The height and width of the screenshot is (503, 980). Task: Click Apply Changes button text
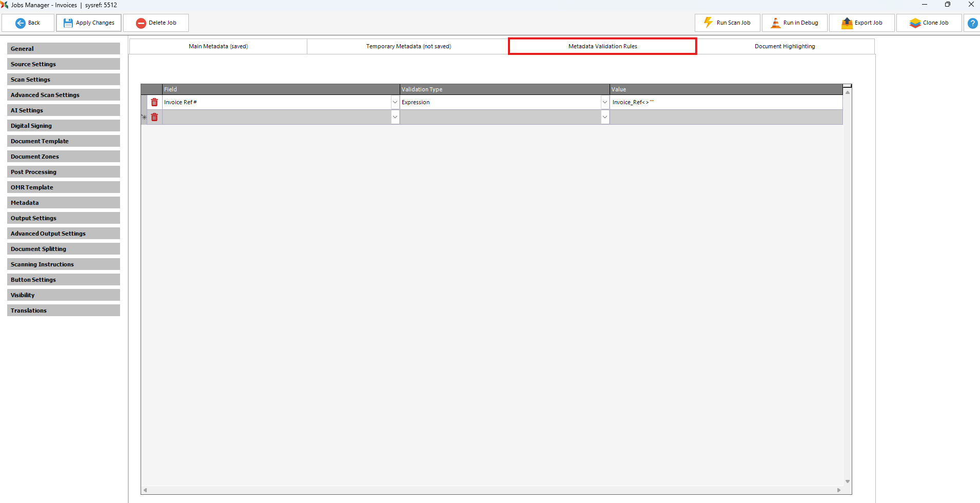(x=95, y=23)
